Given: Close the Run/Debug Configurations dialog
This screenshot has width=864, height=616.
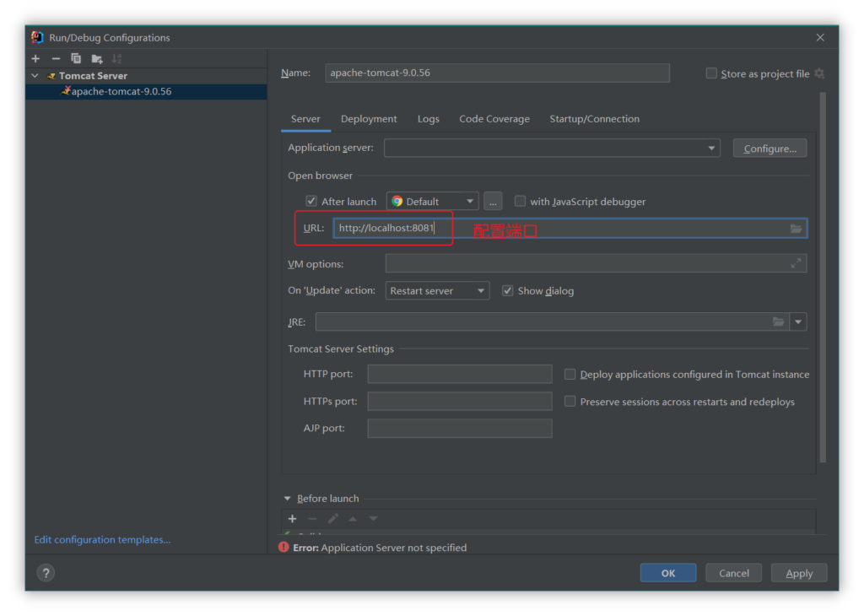Looking at the screenshot, I should (820, 37).
